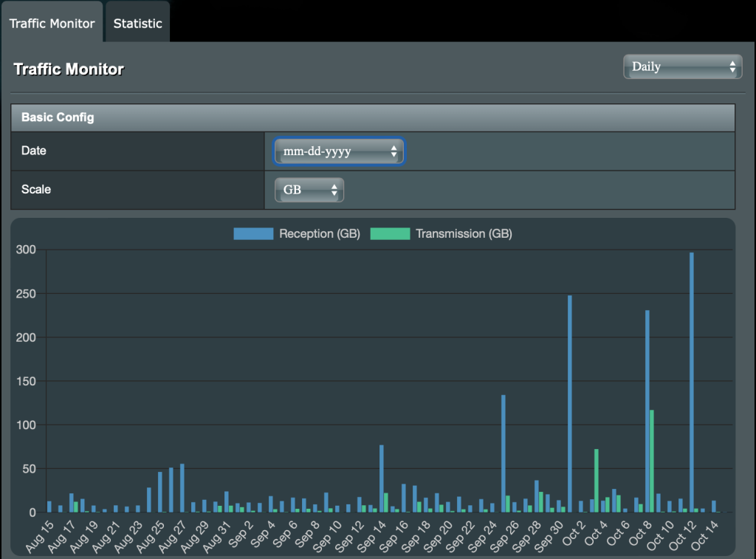
Task: Click the Scale row label
Action: (x=36, y=189)
